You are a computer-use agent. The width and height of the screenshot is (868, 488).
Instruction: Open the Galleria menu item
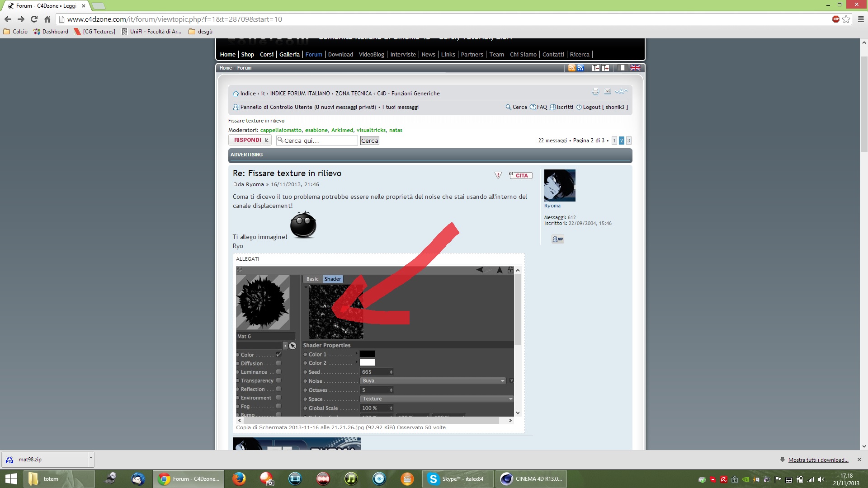pyautogui.click(x=289, y=54)
